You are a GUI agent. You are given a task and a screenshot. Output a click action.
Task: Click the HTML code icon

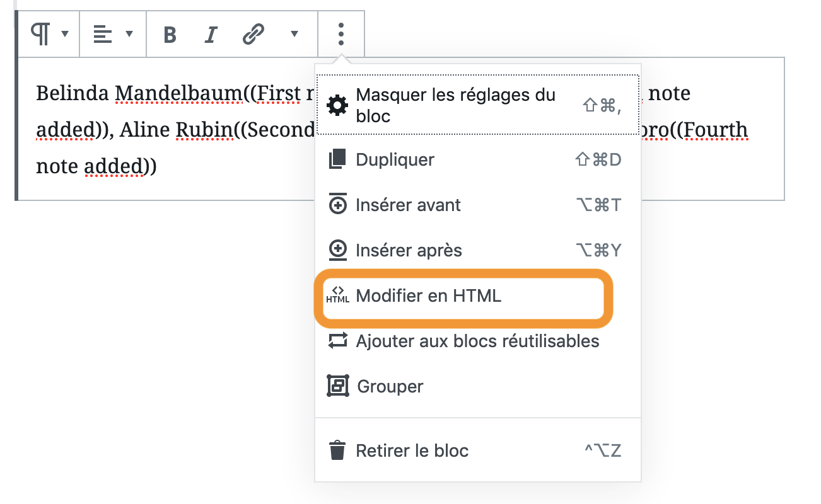(338, 295)
